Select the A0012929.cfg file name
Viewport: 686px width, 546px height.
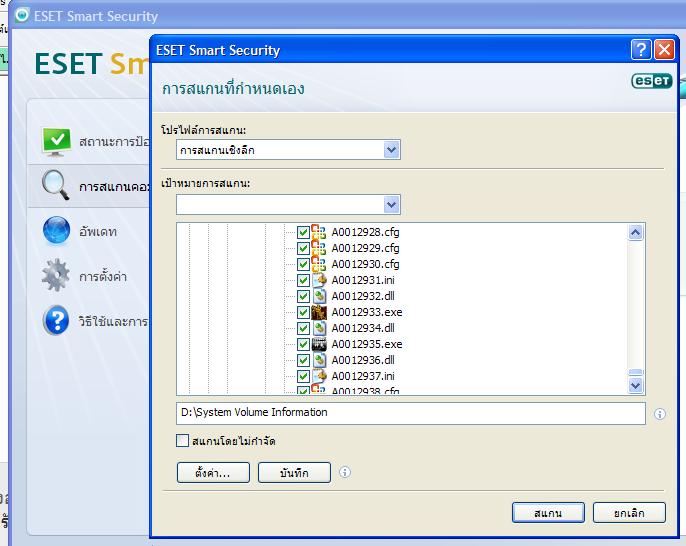[365, 248]
